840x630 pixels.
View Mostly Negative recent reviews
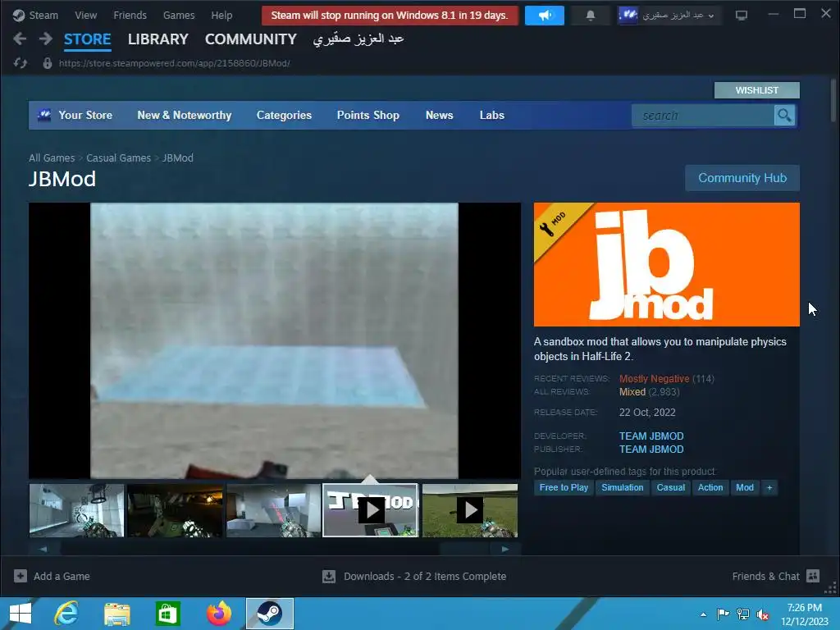point(654,379)
